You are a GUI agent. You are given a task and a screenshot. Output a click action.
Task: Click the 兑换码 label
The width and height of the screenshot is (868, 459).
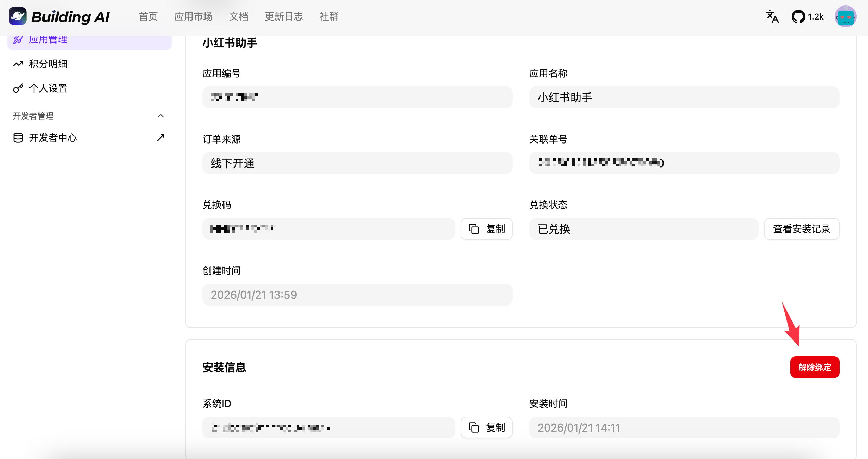click(x=216, y=205)
